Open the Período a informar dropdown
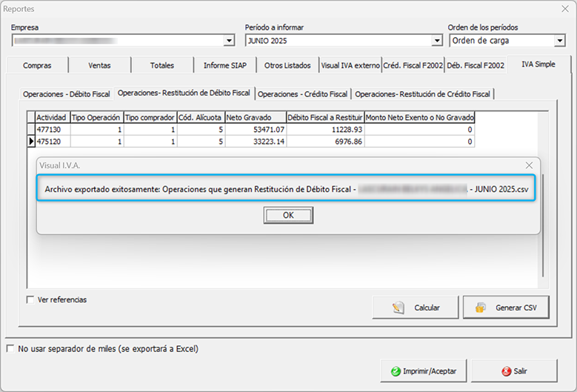Screen dimensions: 577x392 coord(437,41)
